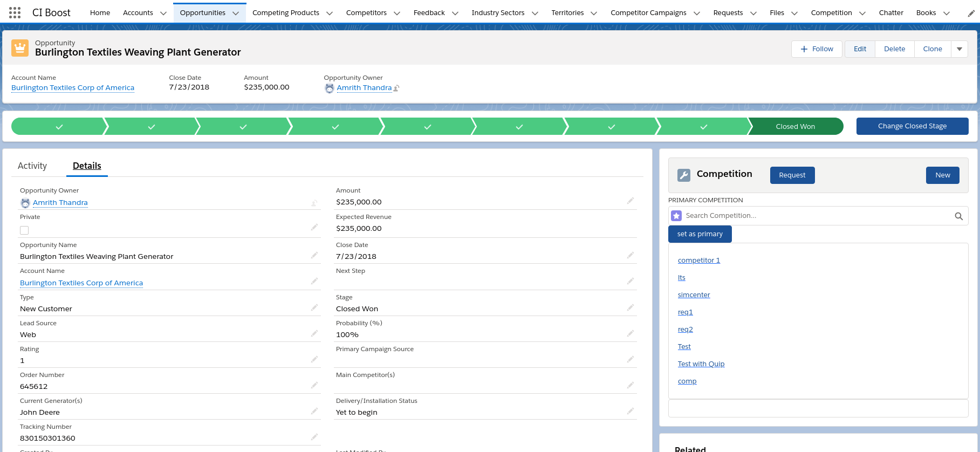
Task: Open the competitor 1 link
Action: (x=699, y=261)
